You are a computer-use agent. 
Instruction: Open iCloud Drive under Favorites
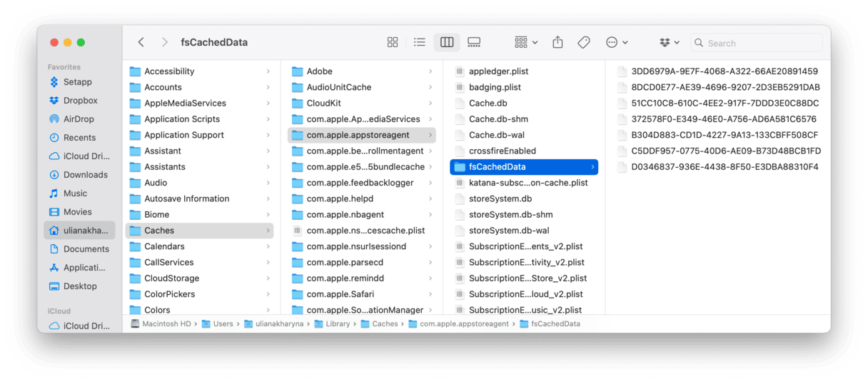click(79, 156)
